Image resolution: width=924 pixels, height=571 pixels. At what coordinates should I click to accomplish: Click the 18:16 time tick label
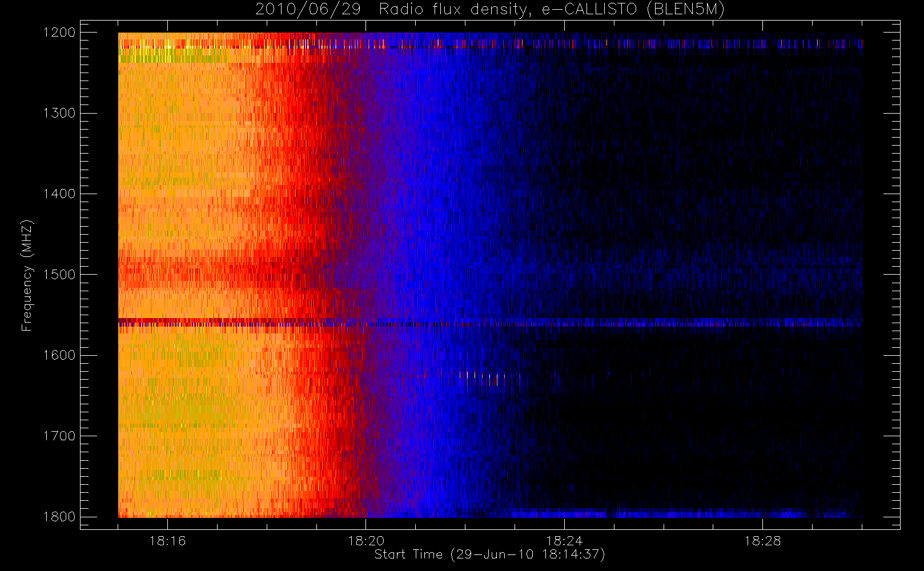pos(167,541)
